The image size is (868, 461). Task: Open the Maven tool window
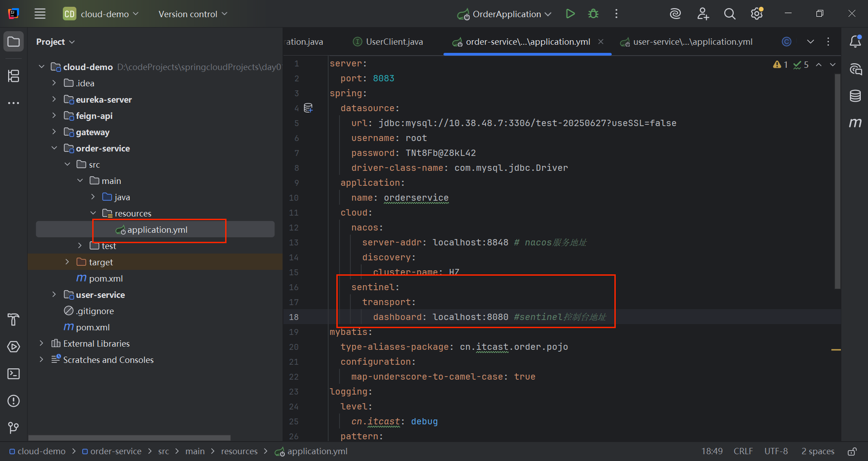pyautogui.click(x=855, y=122)
